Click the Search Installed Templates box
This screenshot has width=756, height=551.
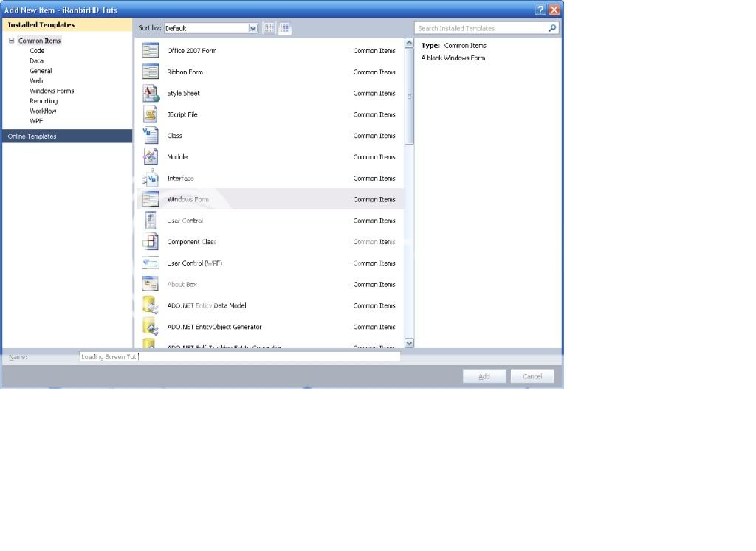(x=480, y=28)
